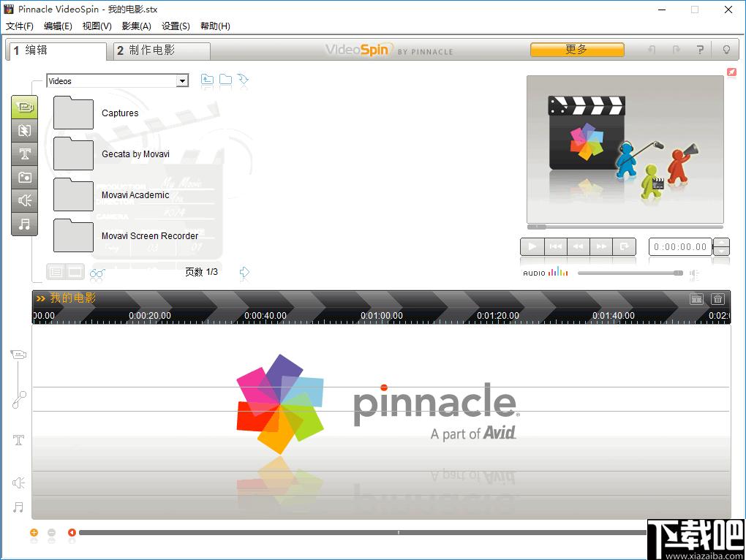Open the Titles section icon
746x560 pixels.
pos(24,154)
